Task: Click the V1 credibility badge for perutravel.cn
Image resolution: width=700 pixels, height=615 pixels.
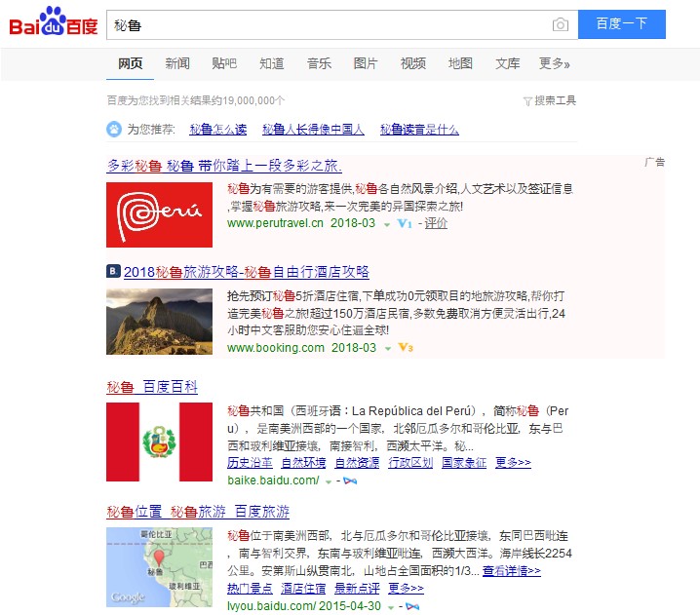Action: click(x=405, y=223)
